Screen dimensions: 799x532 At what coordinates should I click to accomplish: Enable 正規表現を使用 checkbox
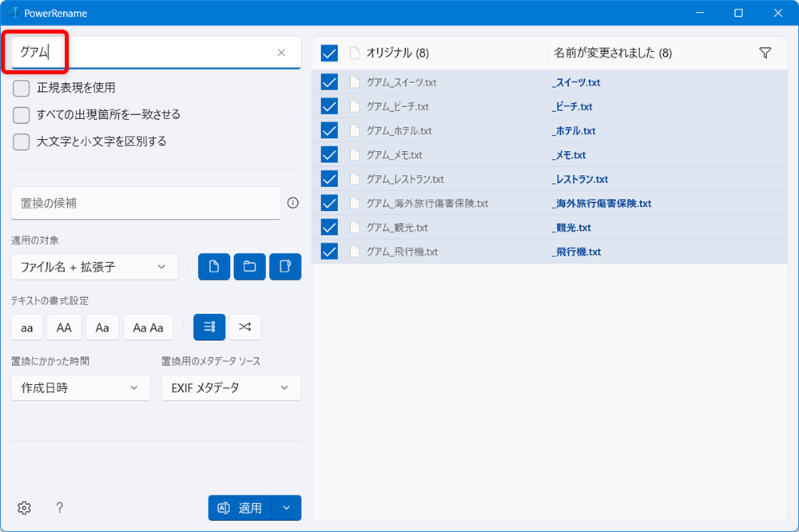tap(22, 89)
